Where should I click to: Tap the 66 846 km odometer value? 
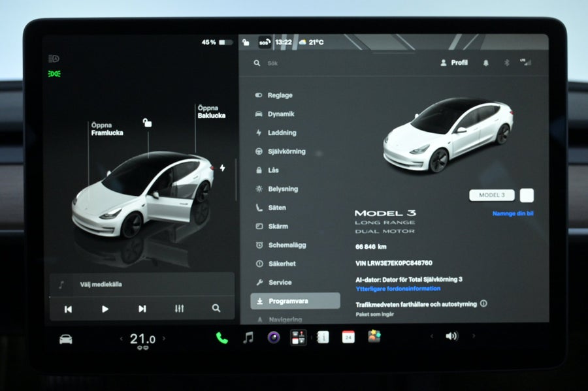(371, 247)
